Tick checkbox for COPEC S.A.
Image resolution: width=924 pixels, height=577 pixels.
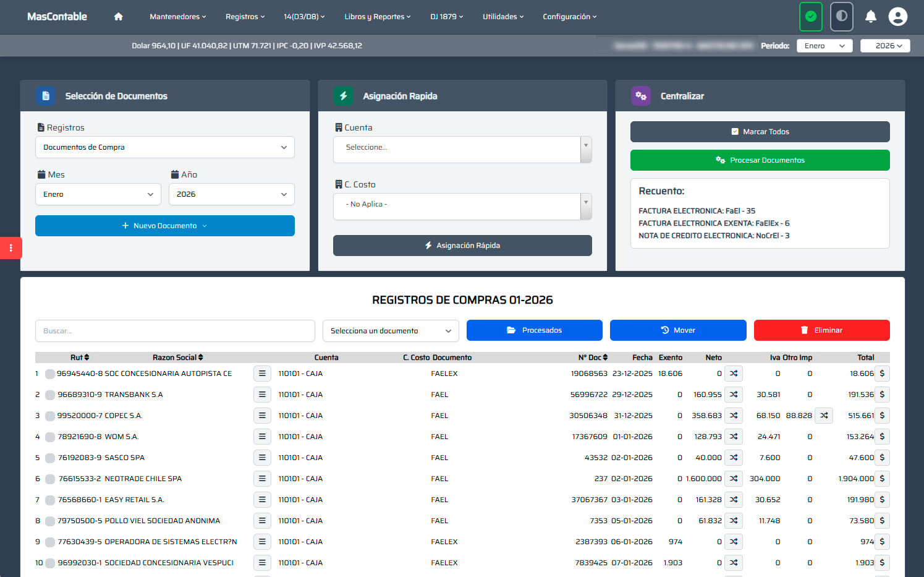pyautogui.click(x=50, y=416)
